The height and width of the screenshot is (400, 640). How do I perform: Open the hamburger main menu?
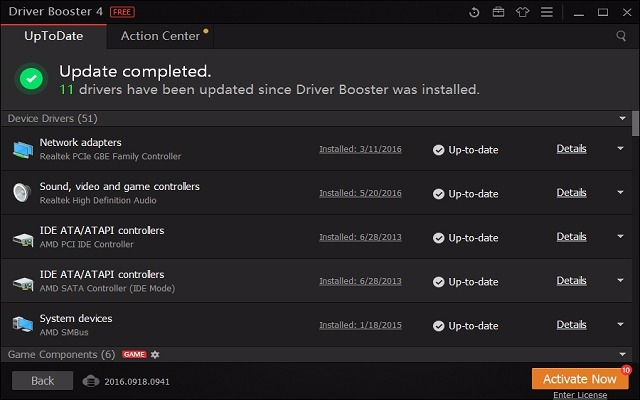point(547,12)
